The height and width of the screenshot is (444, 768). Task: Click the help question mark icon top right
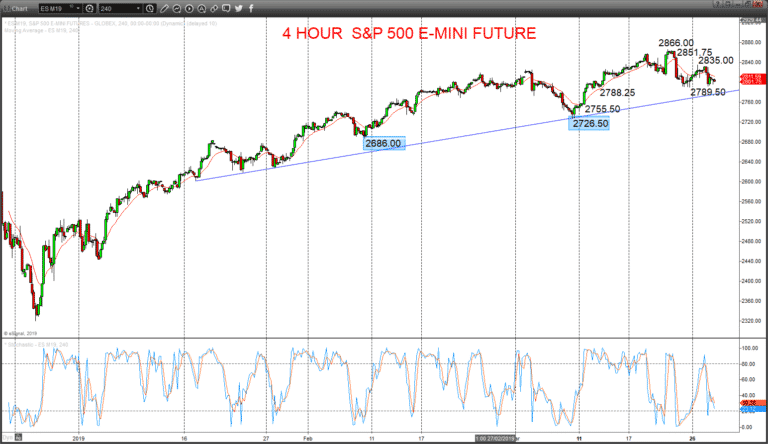716,4
